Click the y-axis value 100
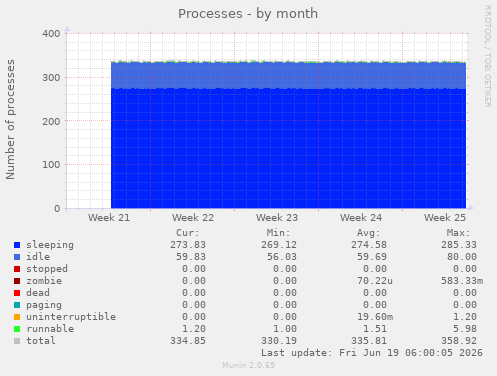Screen dimensions: 497x376 coord(51,165)
